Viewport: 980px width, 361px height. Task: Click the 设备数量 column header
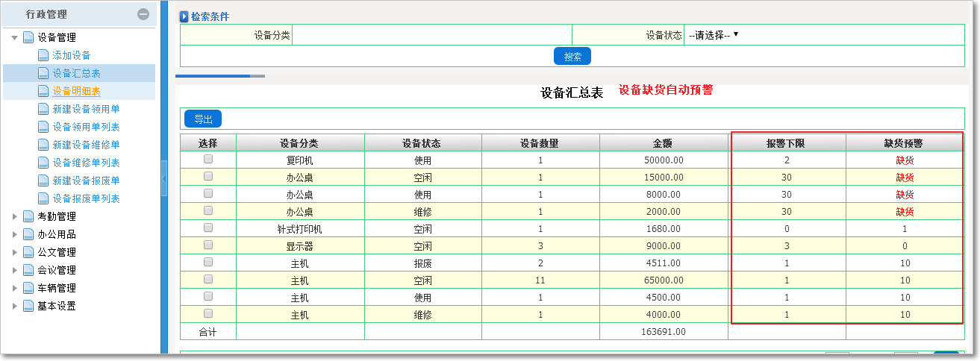(x=540, y=143)
